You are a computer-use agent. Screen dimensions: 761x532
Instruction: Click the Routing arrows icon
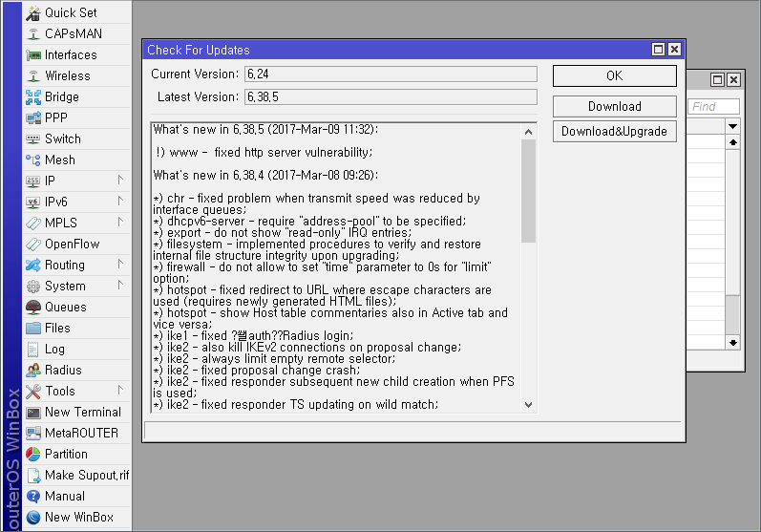click(x=33, y=265)
